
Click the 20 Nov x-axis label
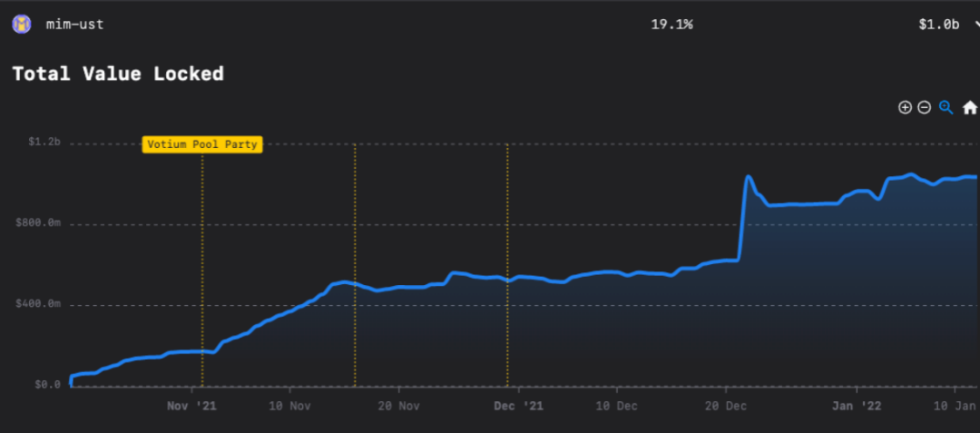point(399,406)
